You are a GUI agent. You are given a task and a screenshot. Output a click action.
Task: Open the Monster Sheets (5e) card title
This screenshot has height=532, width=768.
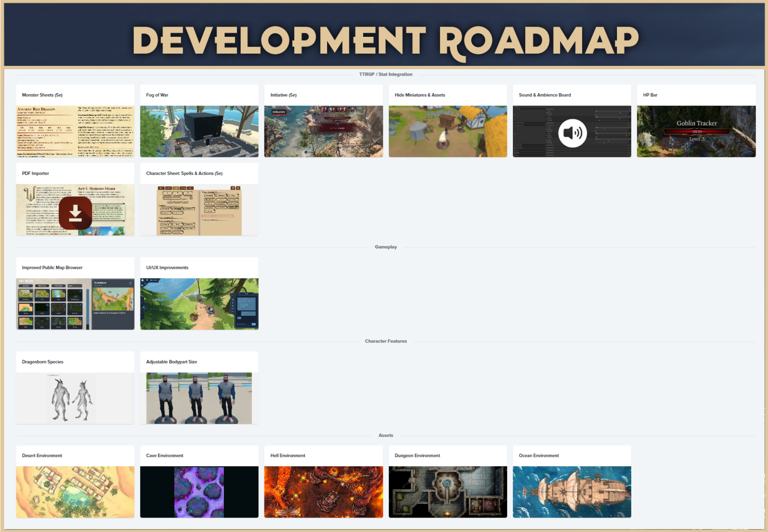pos(42,95)
